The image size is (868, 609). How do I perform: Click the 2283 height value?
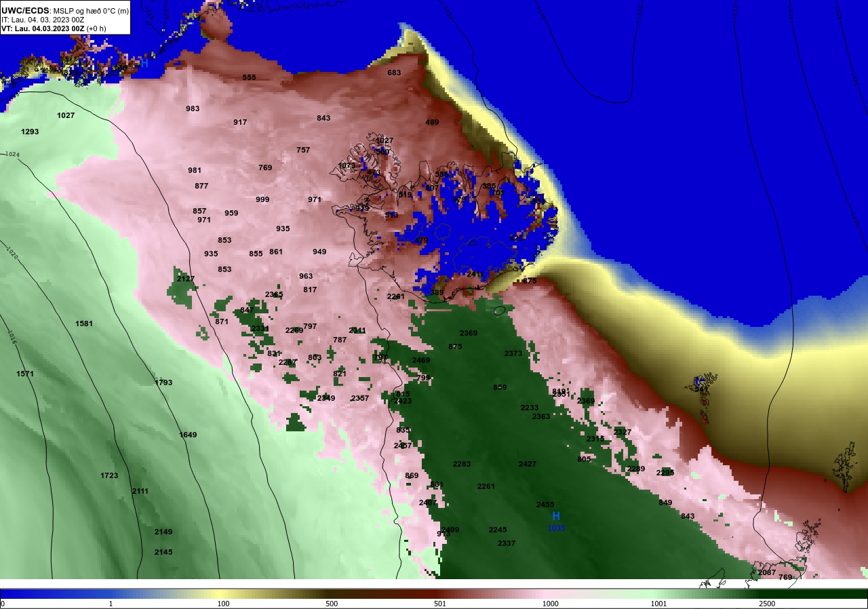click(x=462, y=464)
